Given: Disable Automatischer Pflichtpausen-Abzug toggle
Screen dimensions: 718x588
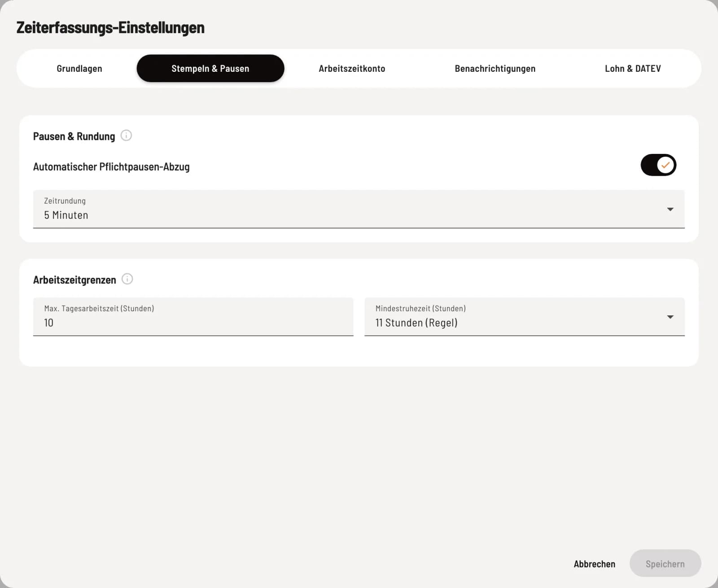Looking at the screenshot, I should (658, 165).
